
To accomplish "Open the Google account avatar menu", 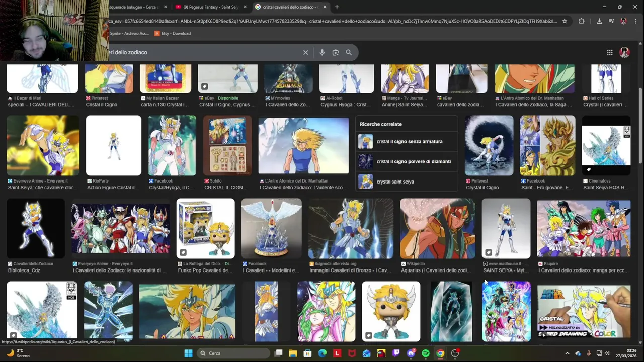I will point(624,52).
